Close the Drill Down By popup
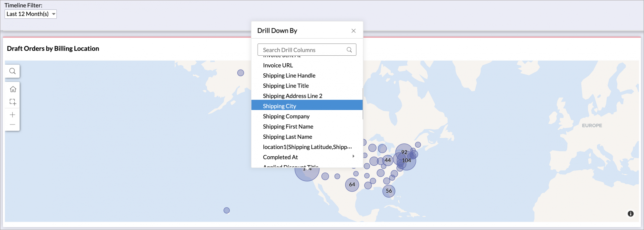 tap(353, 31)
